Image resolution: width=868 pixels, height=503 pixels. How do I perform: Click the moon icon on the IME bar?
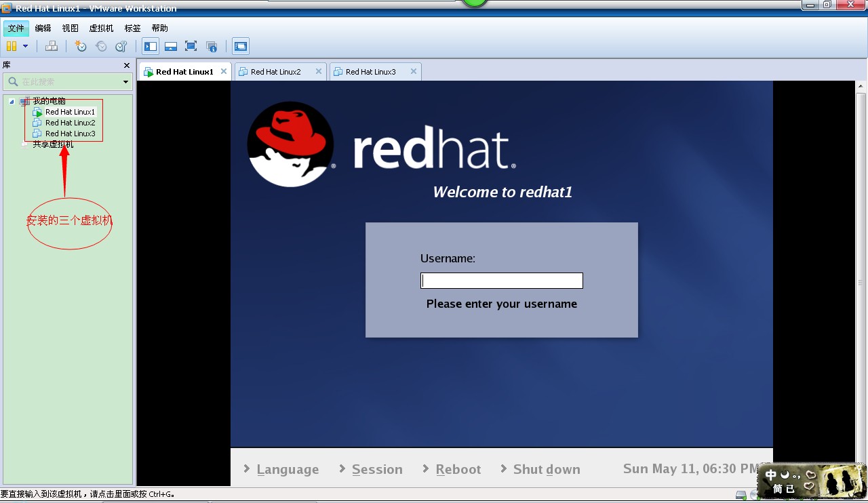(x=785, y=475)
